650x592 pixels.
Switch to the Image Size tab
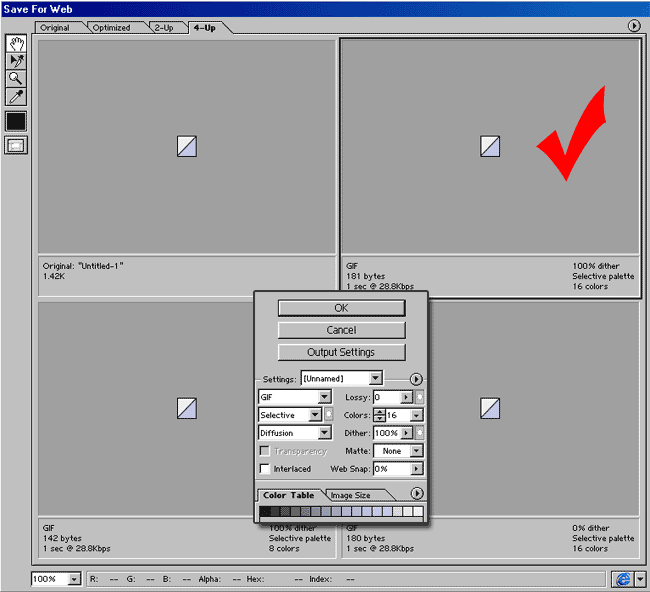(351, 495)
